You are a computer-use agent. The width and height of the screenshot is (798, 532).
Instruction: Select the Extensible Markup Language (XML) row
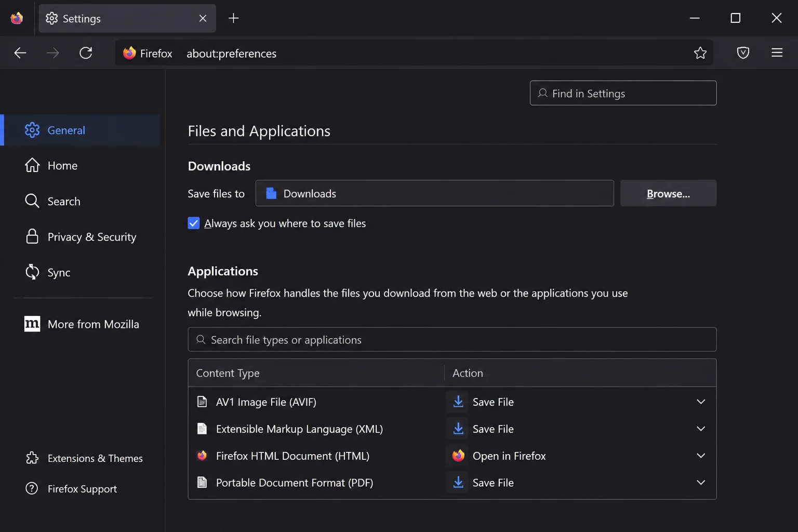point(452,429)
